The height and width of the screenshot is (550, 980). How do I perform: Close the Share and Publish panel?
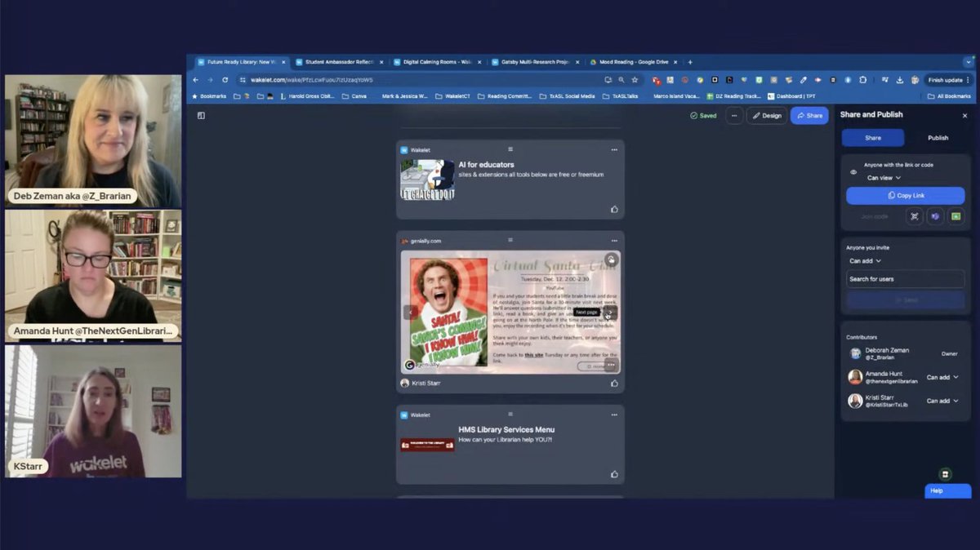pos(964,116)
